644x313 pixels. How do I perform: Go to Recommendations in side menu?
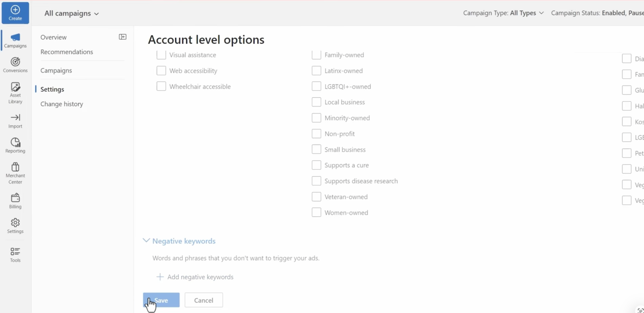pyautogui.click(x=67, y=52)
